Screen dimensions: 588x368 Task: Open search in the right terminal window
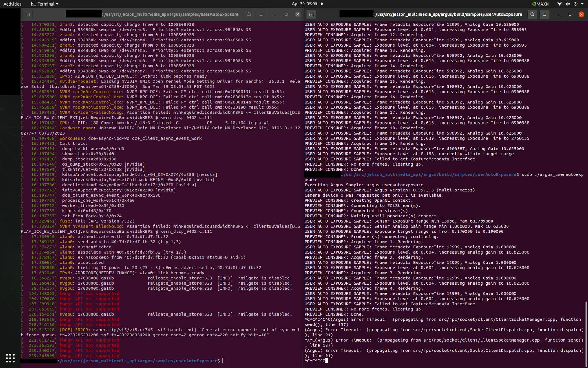coord(533,14)
